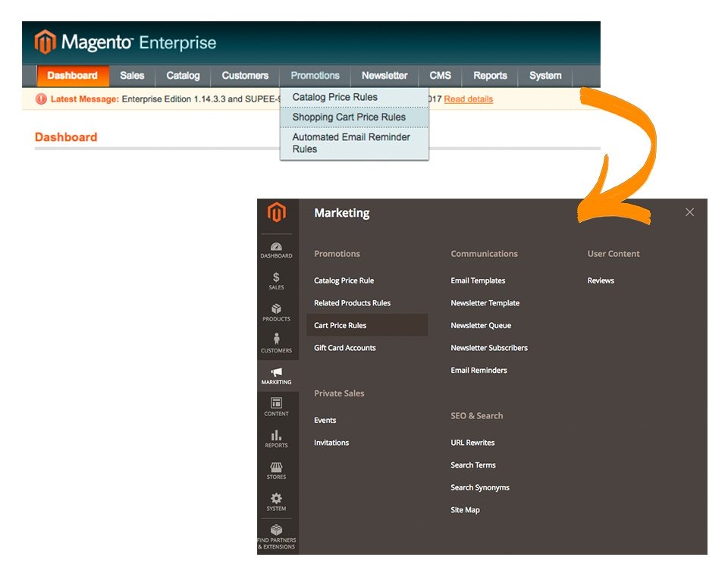This screenshot has height=576, width=728.
Task: Click the SEO & Search section heading
Action: (x=477, y=415)
